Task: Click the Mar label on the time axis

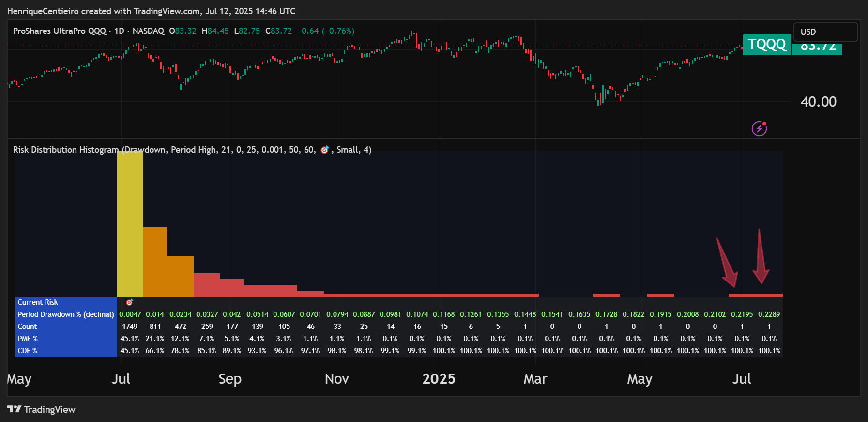Action: 535,379
